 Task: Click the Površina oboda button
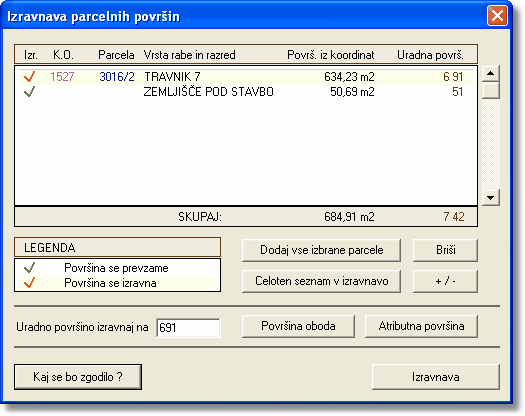pos(298,326)
